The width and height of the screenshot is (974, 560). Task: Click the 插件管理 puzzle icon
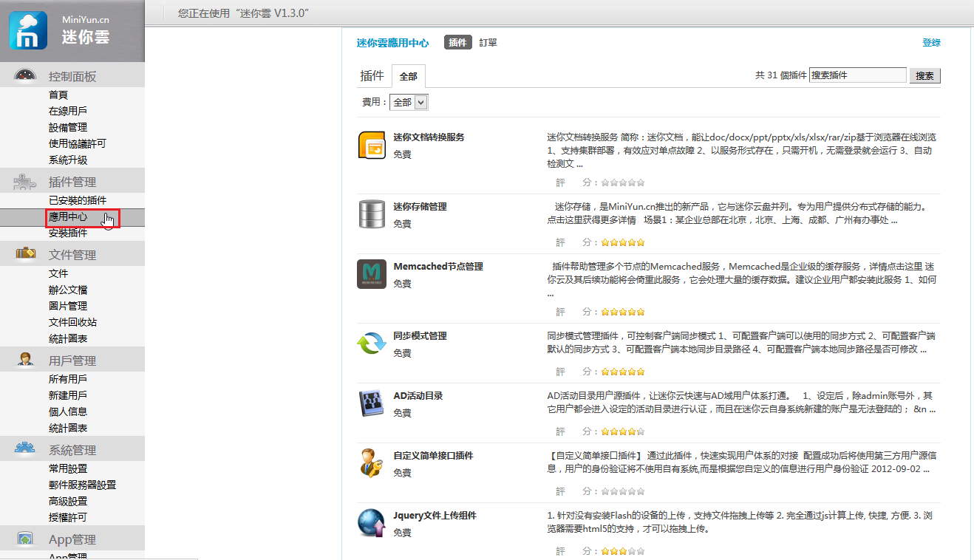pyautogui.click(x=25, y=181)
